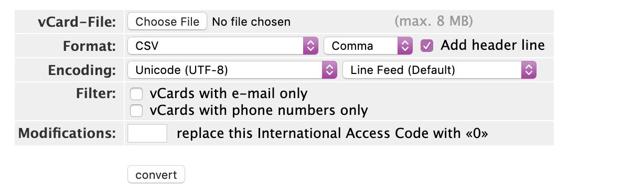The height and width of the screenshot is (192, 644).
Task: Open the CSV format dropdown
Action: 223,46
